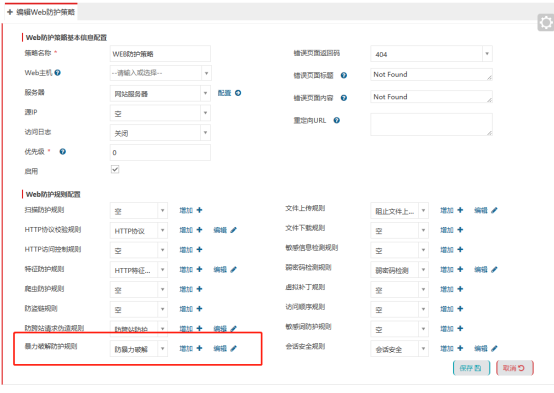Viewport: 554px width, 393px height.
Task: Click the plus icon for 访问顺序规则
Action: pyautogui.click(x=460, y=309)
